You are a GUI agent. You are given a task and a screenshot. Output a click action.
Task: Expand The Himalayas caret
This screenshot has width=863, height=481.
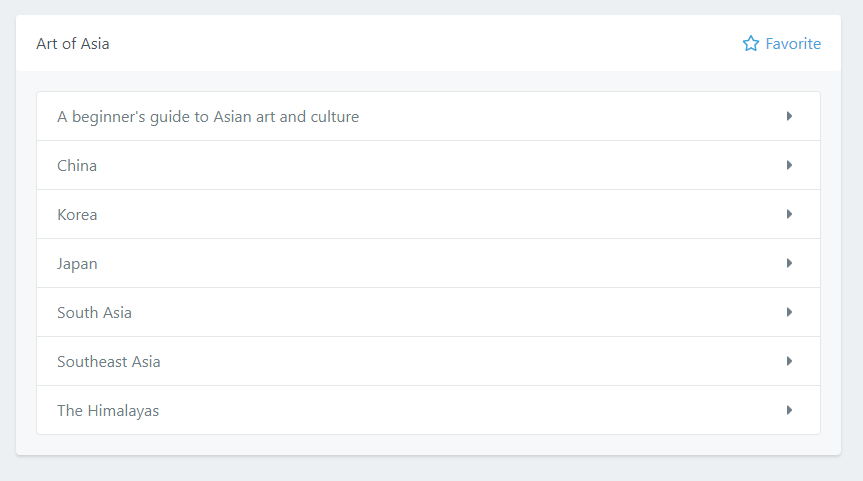[x=789, y=410]
